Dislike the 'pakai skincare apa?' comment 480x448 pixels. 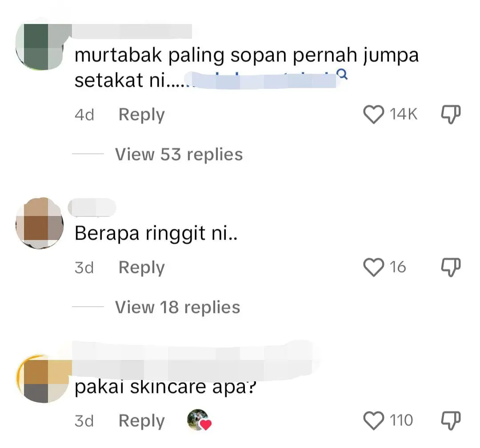pyautogui.click(x=451, y=420)
